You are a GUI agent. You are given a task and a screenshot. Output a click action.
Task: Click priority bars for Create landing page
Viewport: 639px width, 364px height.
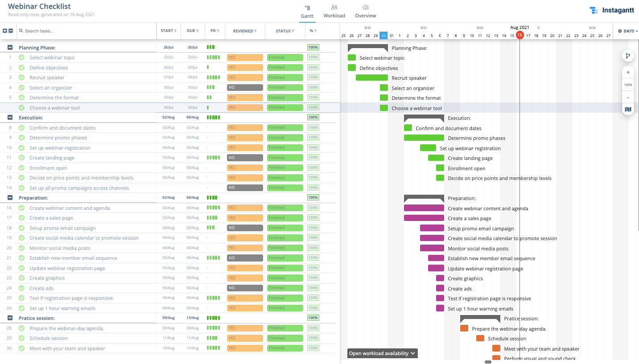click(214, 158)
